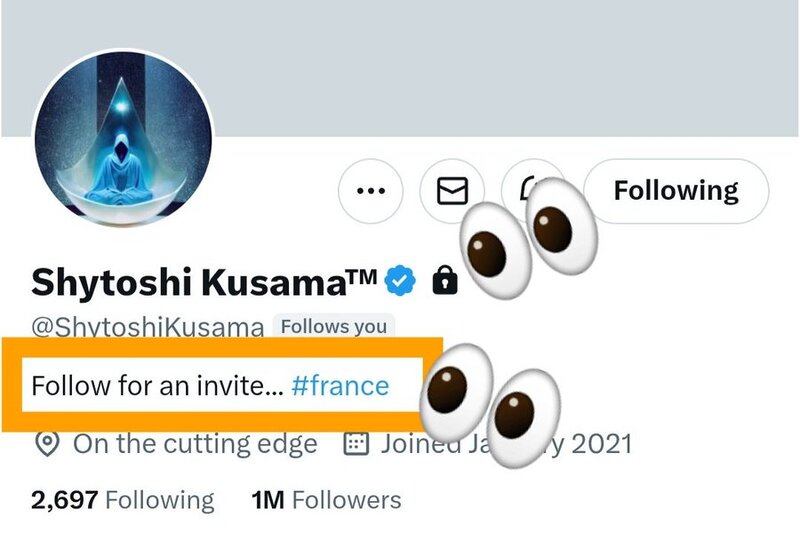Open the #france hashtag link

[x=340, y=385]
